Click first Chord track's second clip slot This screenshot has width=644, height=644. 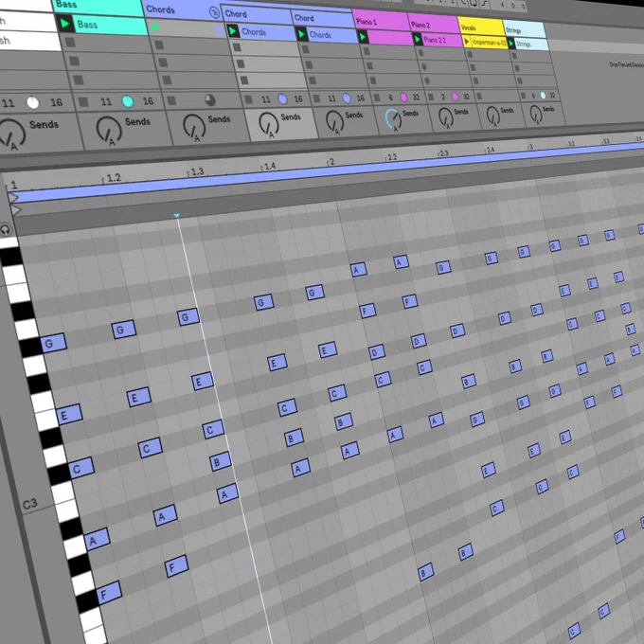coord(265,48)
